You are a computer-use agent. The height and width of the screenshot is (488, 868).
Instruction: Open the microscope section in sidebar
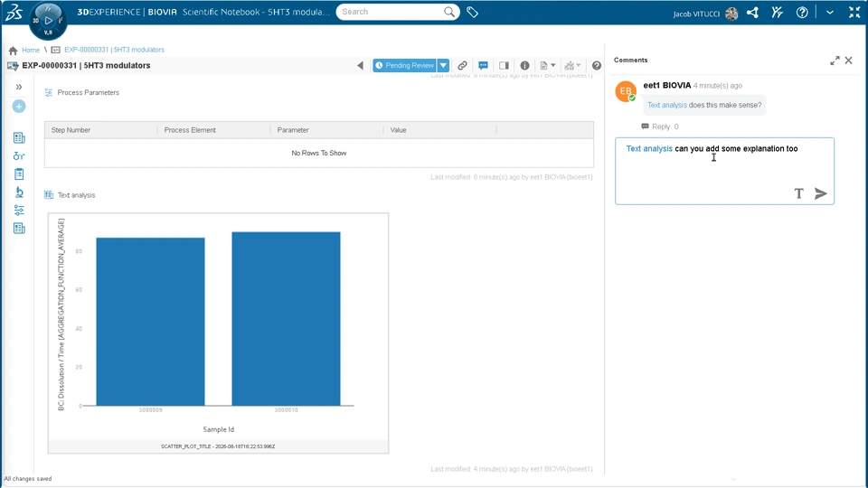[x=19, y=192]
